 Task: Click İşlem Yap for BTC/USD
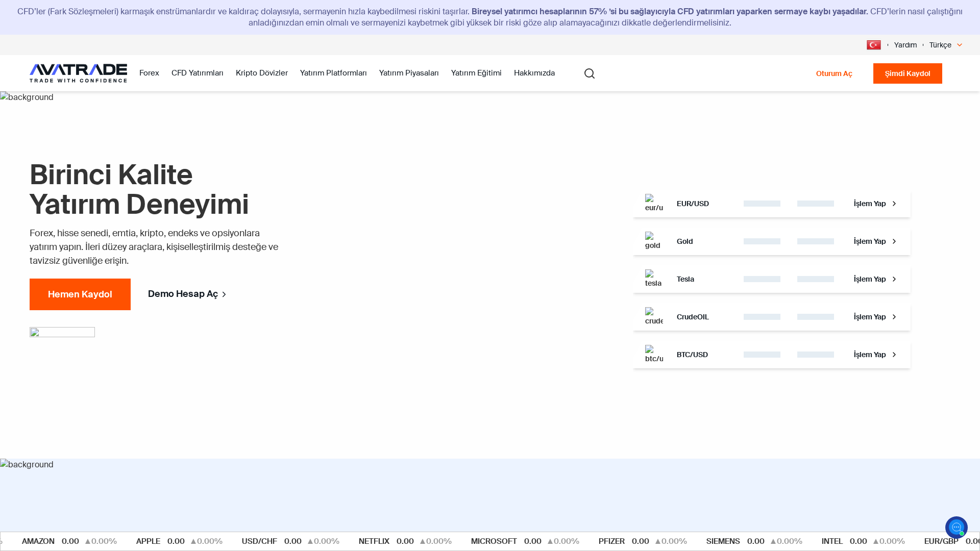pyautogui.click(x=870, y=354)
